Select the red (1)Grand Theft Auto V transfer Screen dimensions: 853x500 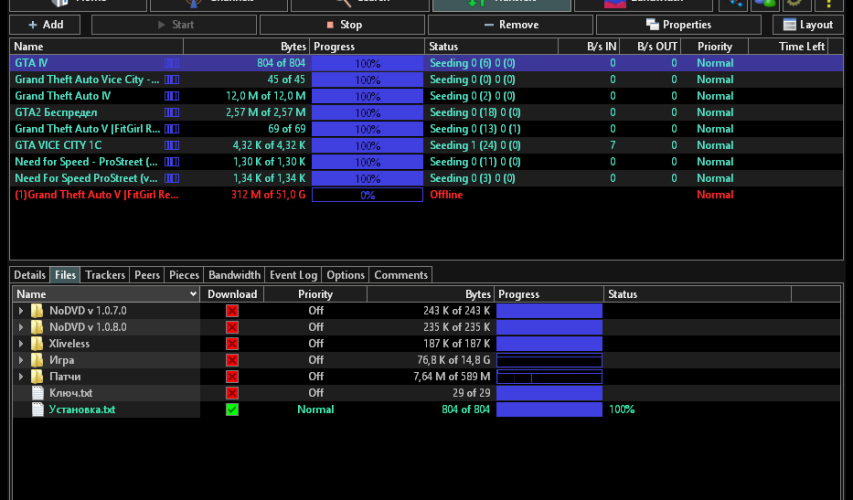tap(96, 195)
